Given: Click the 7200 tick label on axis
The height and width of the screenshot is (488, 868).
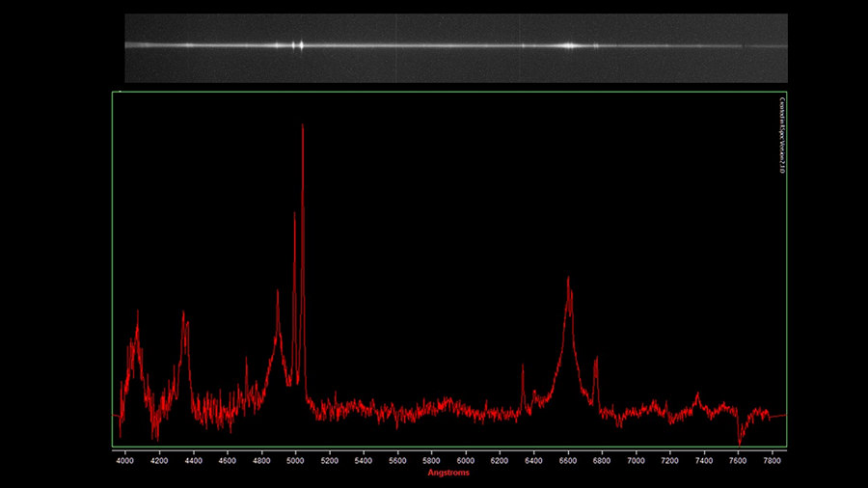Looking at the screenshot, I should [x=670, y=460].
